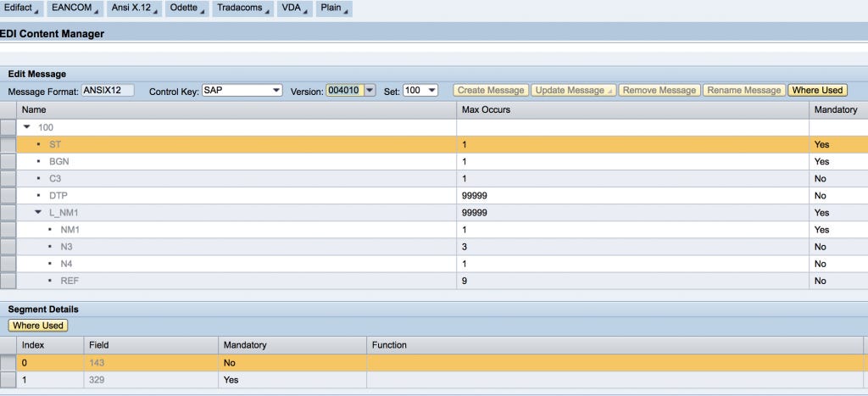Click Max Occurs 99999 in DTP row
The height and width of the screenshot is (396, 868).
[x=475, y=196]
